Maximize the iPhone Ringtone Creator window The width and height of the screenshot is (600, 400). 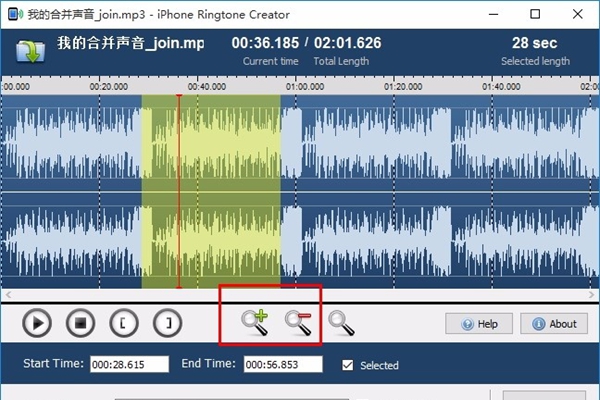[x=535, y=14]
